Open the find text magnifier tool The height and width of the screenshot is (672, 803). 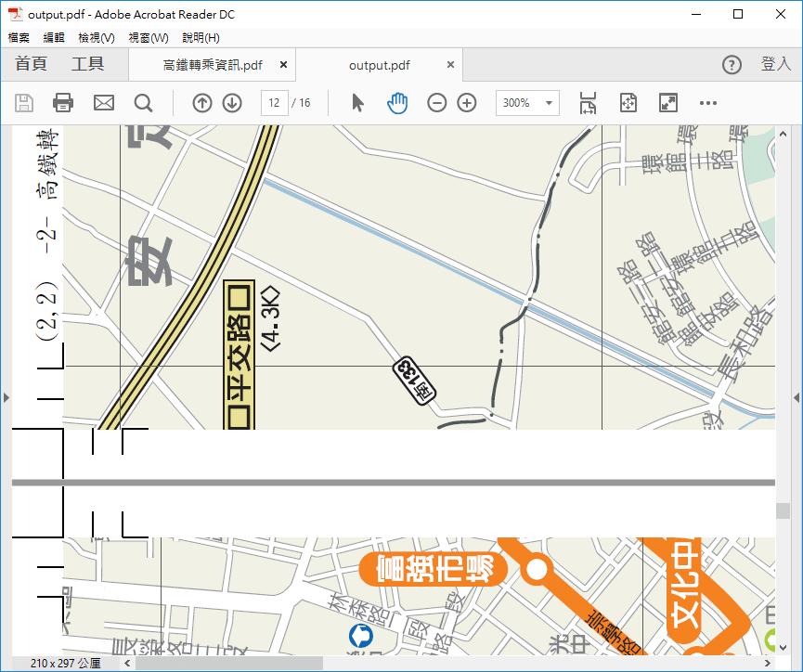pos(143,103)
